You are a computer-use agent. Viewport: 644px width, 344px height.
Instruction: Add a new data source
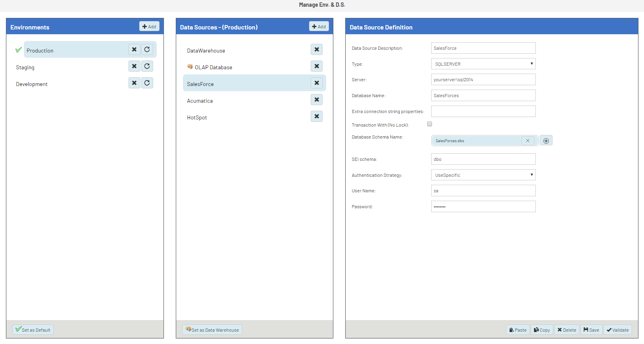pyautogui.click(x=319, y=26)
